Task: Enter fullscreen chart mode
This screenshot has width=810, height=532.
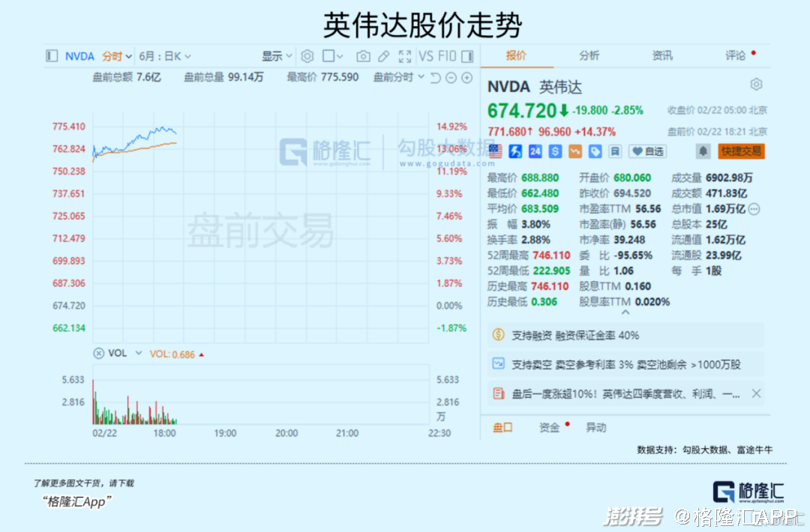Action: 405,56
